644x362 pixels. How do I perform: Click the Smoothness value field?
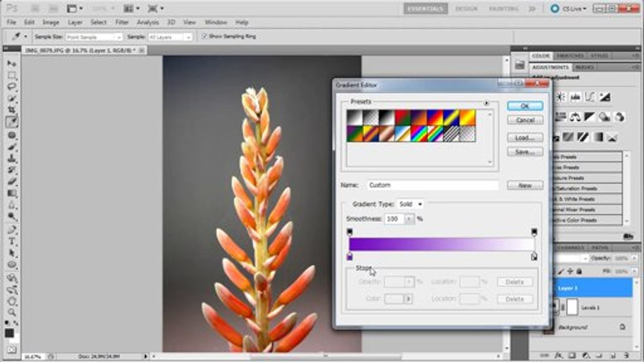[394, 219]
